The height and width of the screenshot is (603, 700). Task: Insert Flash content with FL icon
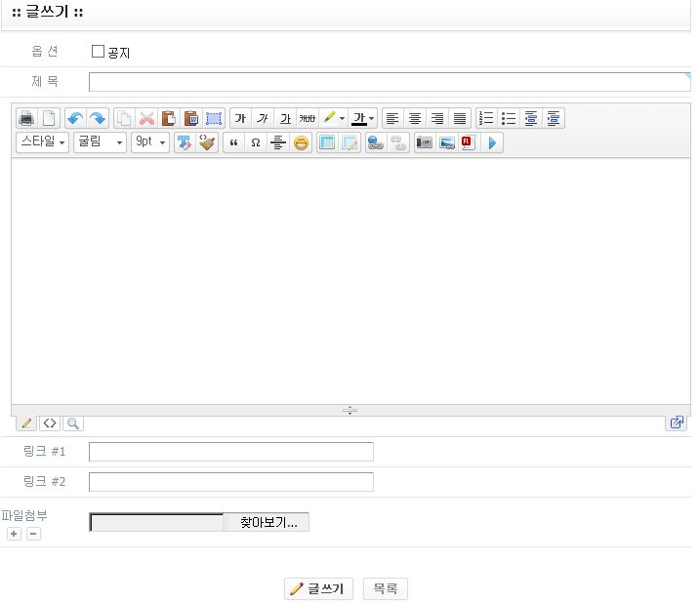point(469,142)
